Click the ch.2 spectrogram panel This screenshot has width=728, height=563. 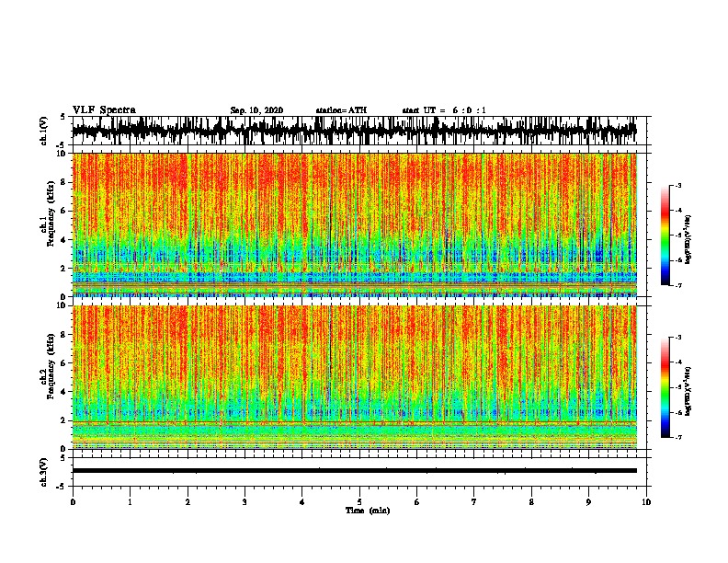[355, 377]
